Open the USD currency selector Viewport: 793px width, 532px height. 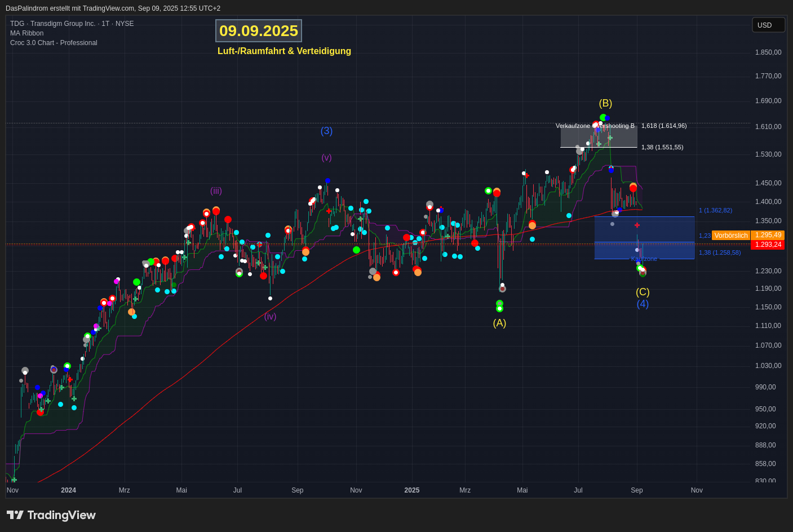click(x=768, y=25)
